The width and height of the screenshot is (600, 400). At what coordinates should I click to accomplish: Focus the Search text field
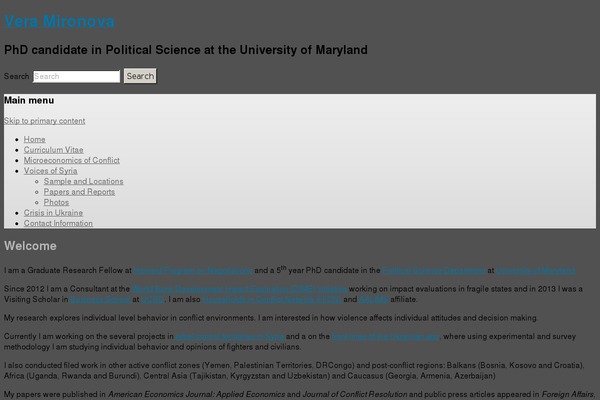[x=77, y=76]
